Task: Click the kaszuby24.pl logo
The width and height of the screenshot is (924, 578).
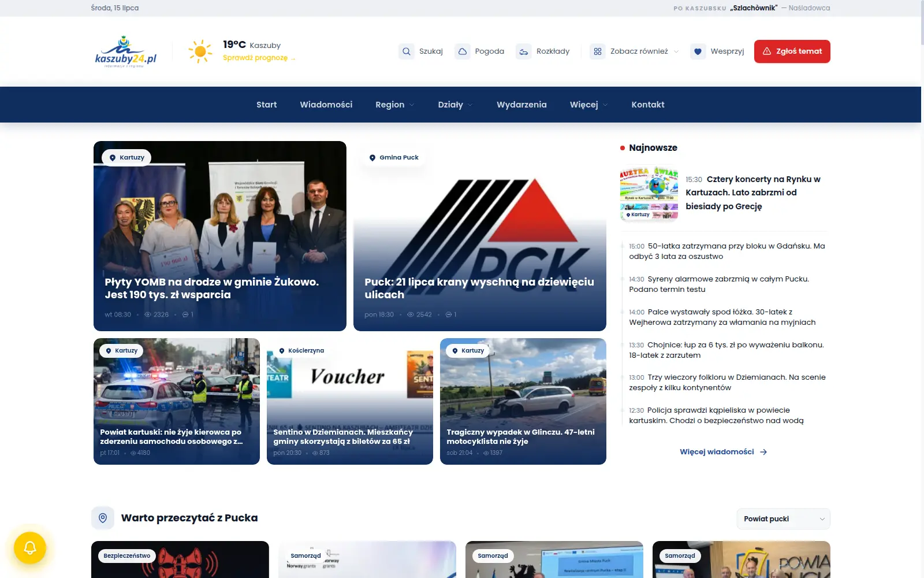Action: click(x=126, y=52)
